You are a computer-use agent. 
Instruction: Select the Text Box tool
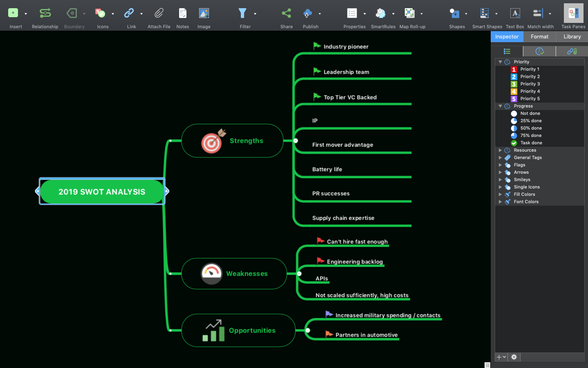coord(515,13)
